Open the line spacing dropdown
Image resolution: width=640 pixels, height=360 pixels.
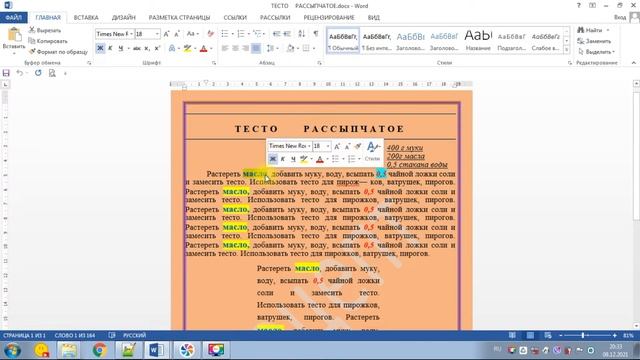(272, 49)
